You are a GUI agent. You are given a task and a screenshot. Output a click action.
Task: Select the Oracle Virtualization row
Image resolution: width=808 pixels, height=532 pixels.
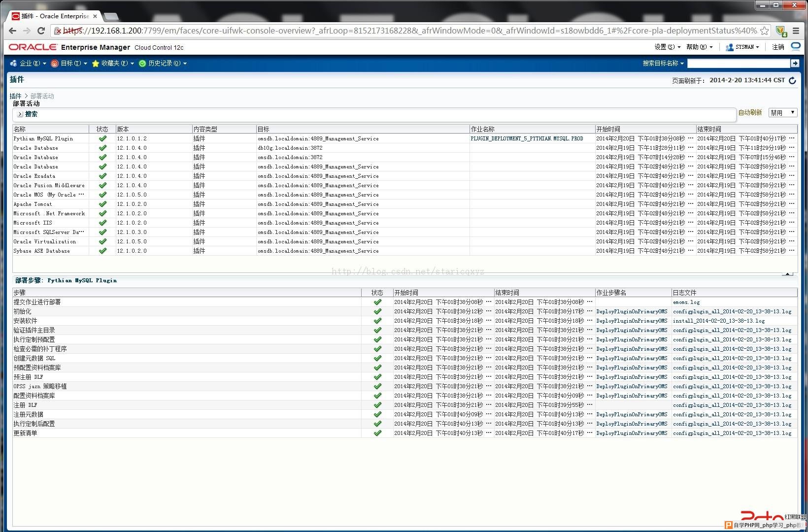pos(405,241)
